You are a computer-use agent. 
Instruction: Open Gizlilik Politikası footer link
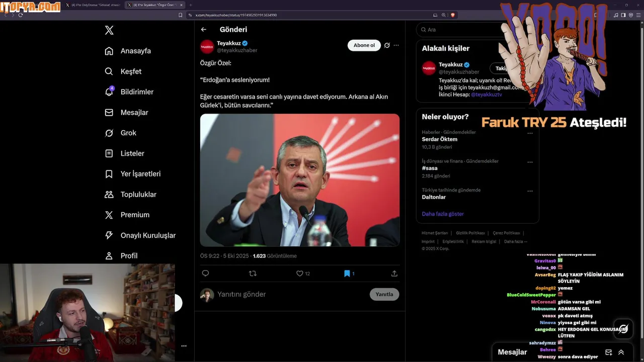click(470, 233)
